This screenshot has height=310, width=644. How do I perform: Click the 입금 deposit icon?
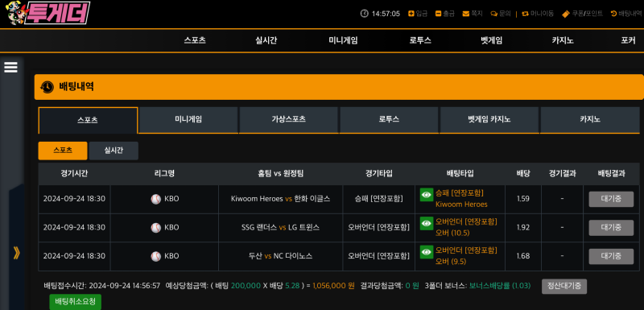click(x=411, y=14)
